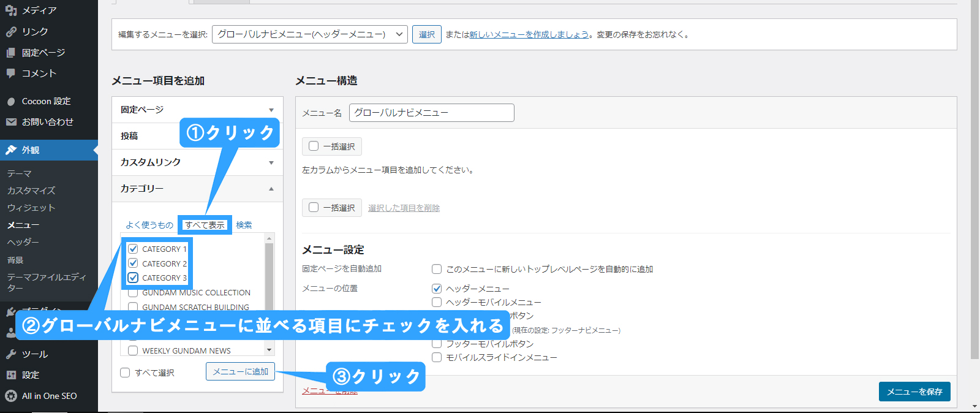Check モバイルスライドインメニュー position
The height and width of the screenshot is (413, 980).
click(x=437, y=357)
